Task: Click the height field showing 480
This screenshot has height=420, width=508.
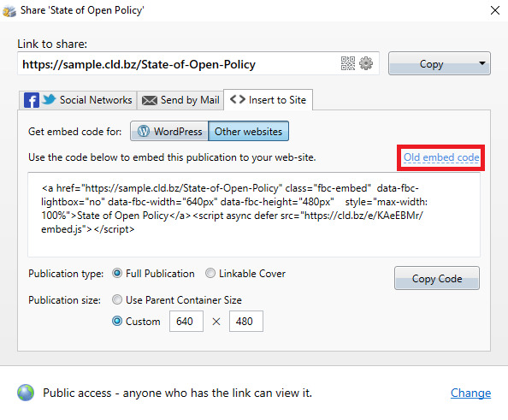Action: [x=246, y=321]
